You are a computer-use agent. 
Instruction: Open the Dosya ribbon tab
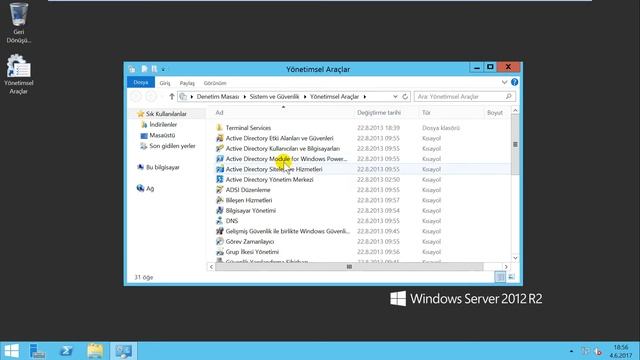pos(141,82)
